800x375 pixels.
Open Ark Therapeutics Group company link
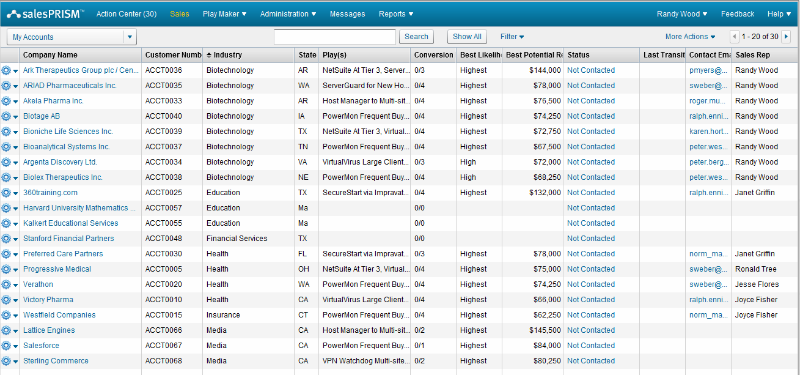81,70
